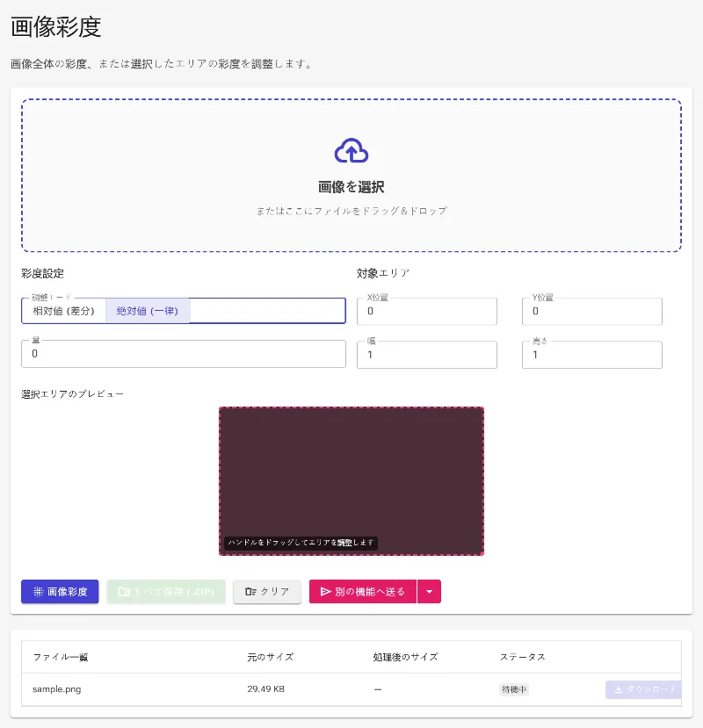Click the ダウンロード button for sample.png
Screen dimensions: 703x728
(x=643, y=689)
